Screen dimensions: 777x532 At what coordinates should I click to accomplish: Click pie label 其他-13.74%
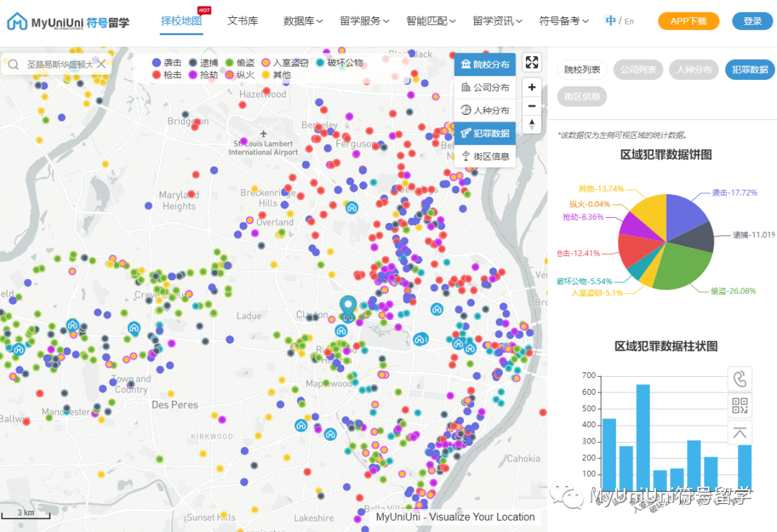[601, 189]
